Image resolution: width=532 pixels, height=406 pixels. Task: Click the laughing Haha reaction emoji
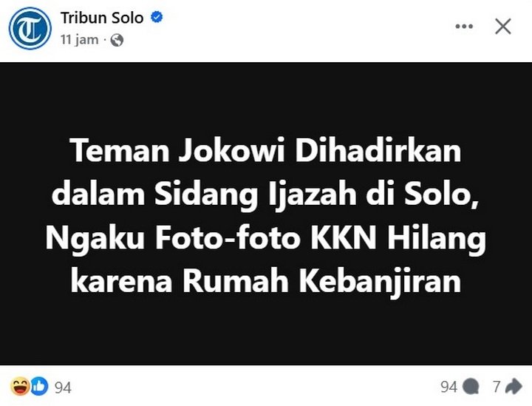click(x=20, y=386)
